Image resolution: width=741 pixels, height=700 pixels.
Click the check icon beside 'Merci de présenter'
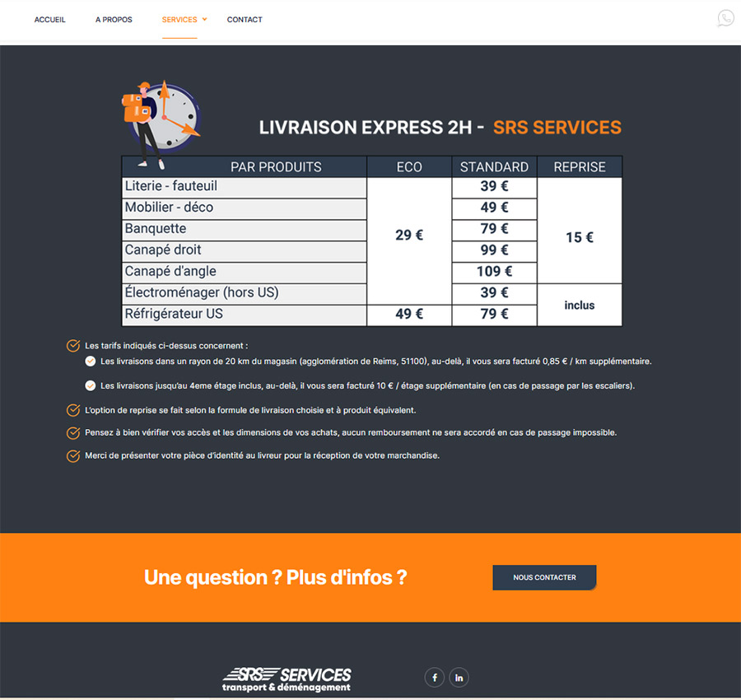(73, 455)
